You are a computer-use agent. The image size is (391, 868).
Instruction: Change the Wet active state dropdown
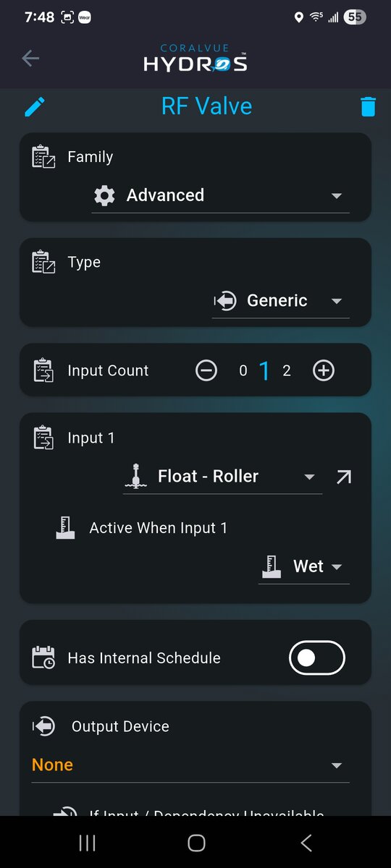tap(304, 566)
